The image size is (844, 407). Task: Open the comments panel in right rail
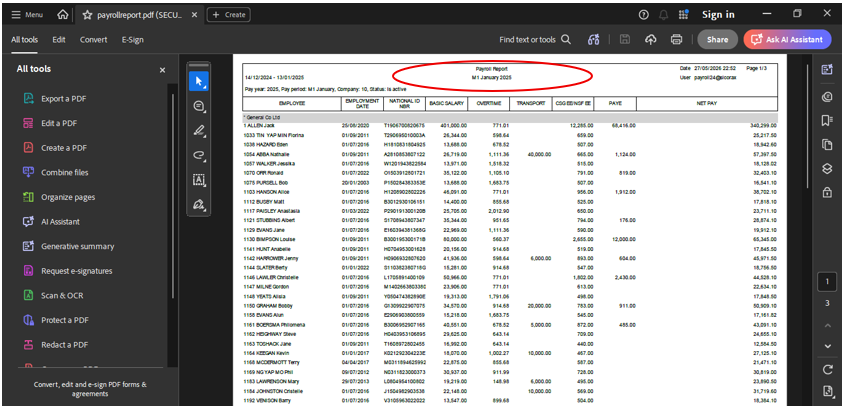tap(827, 97)
